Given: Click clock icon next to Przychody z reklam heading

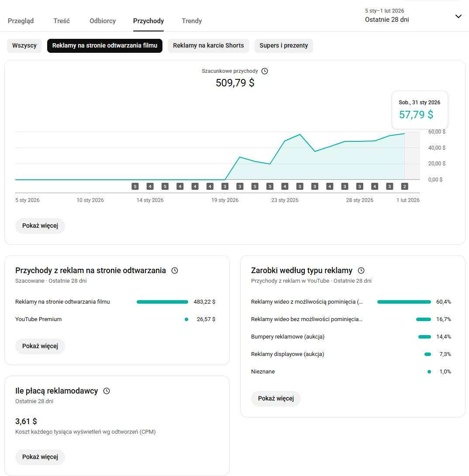Looking at the screenshot, I should tap(175, 271).
